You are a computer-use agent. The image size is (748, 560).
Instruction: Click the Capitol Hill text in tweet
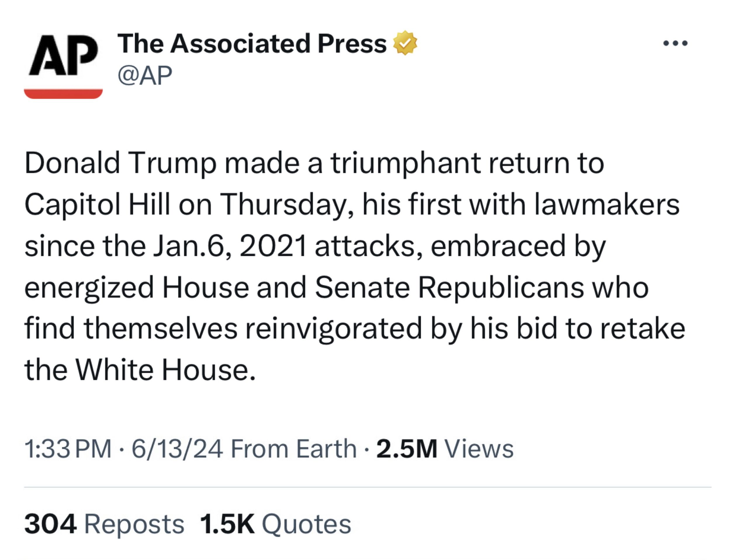(x=97, y=204)
